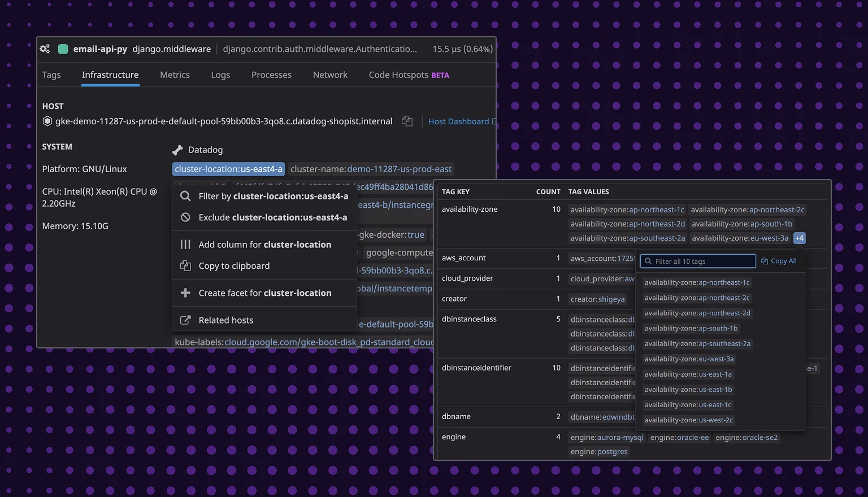Open the Code Hotspots beta tab
The image size is (868, 497).
click(409, 75)
